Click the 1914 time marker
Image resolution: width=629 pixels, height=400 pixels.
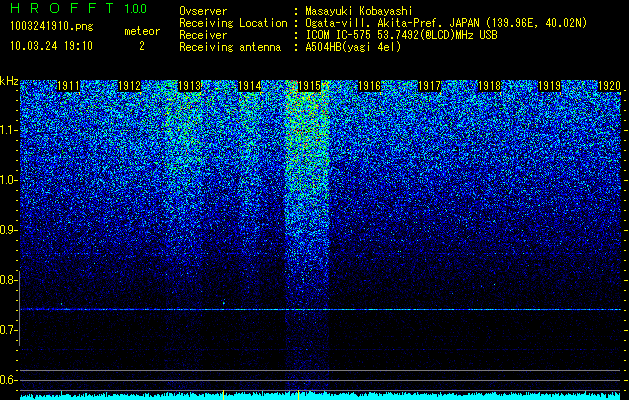pyautogui.click(x=250, y=86)
